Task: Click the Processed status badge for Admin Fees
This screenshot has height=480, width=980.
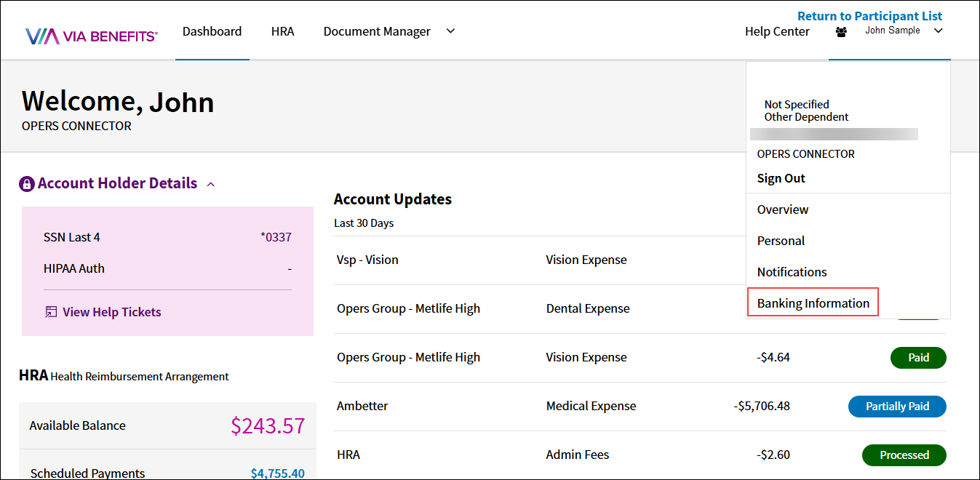Action: (x=904, y=455)
